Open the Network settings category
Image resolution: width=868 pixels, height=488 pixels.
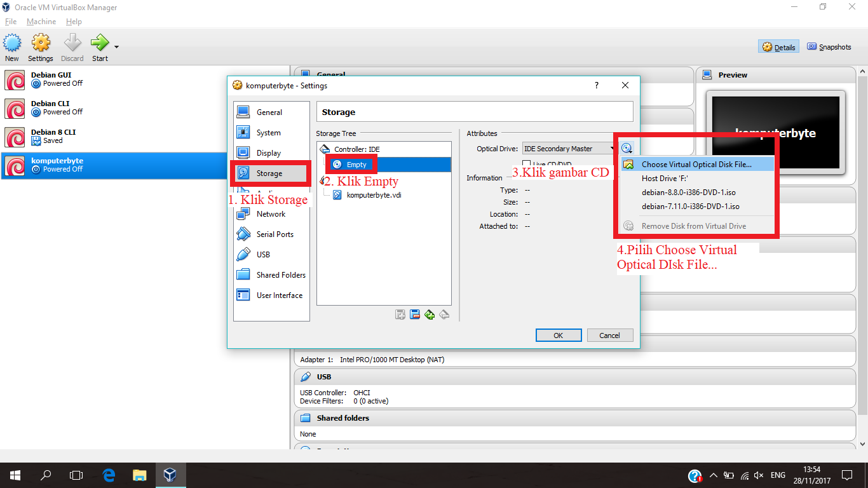[271, 214]
